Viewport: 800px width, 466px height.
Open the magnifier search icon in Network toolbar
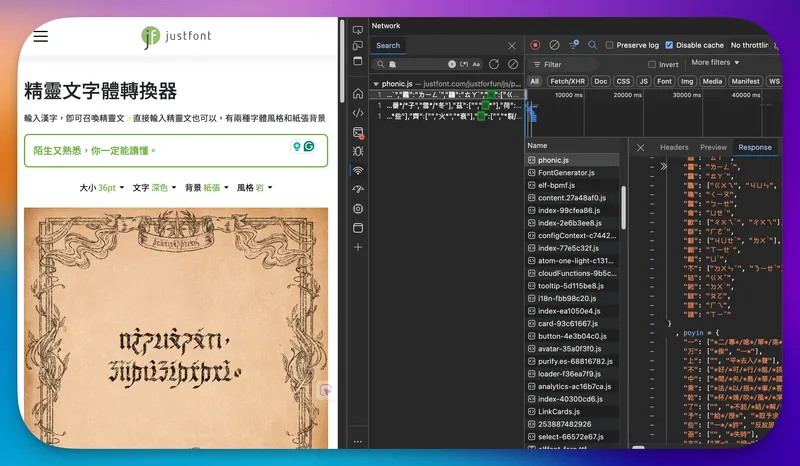(593, 45)
